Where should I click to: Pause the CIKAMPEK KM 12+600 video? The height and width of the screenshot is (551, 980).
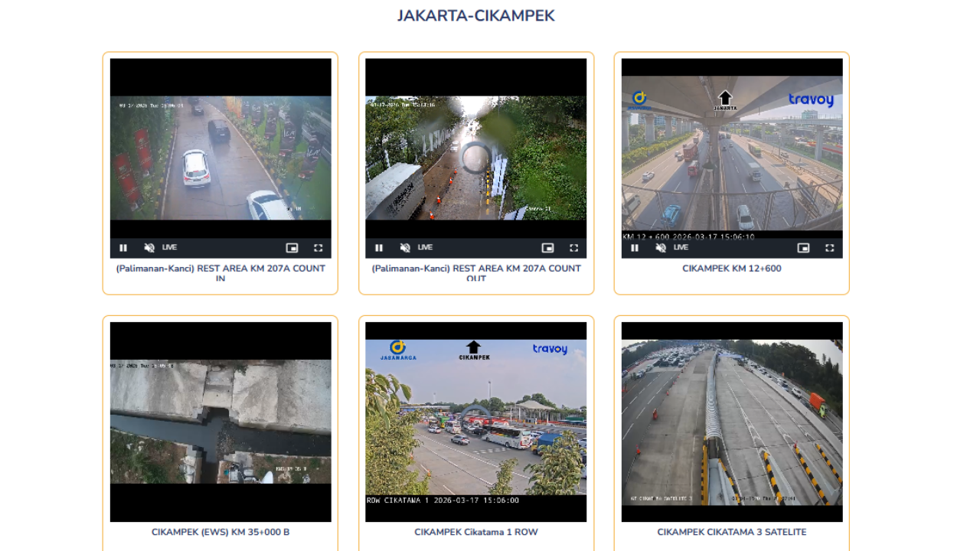[635, 247]
